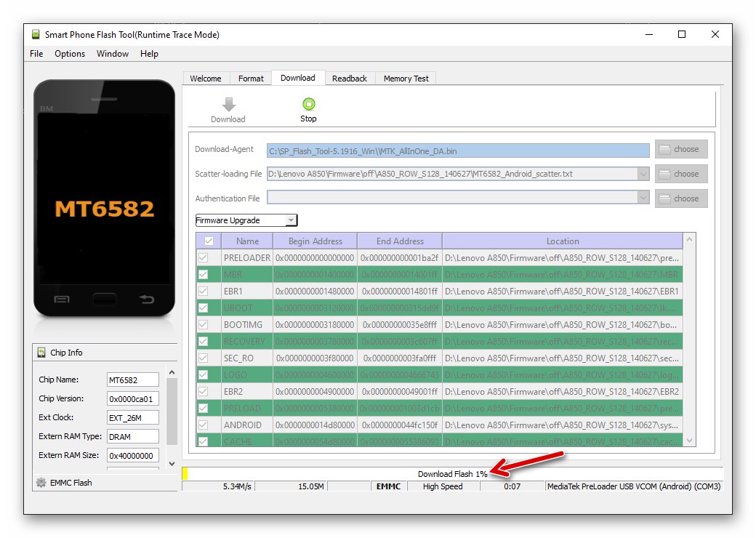Switch to the Welcome tab
The height and width of the screenshot is (538, 756).
click(x=206, y=78)
